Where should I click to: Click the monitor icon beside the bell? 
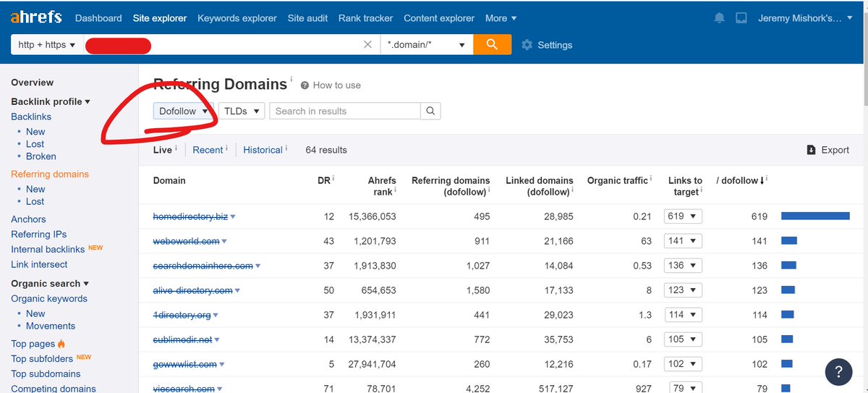coord(741,18)
